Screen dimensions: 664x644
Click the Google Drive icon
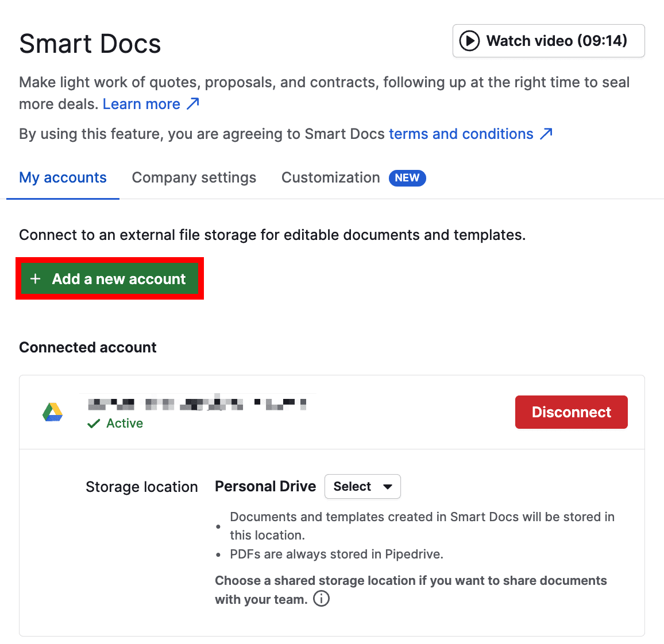pos(52,412)
